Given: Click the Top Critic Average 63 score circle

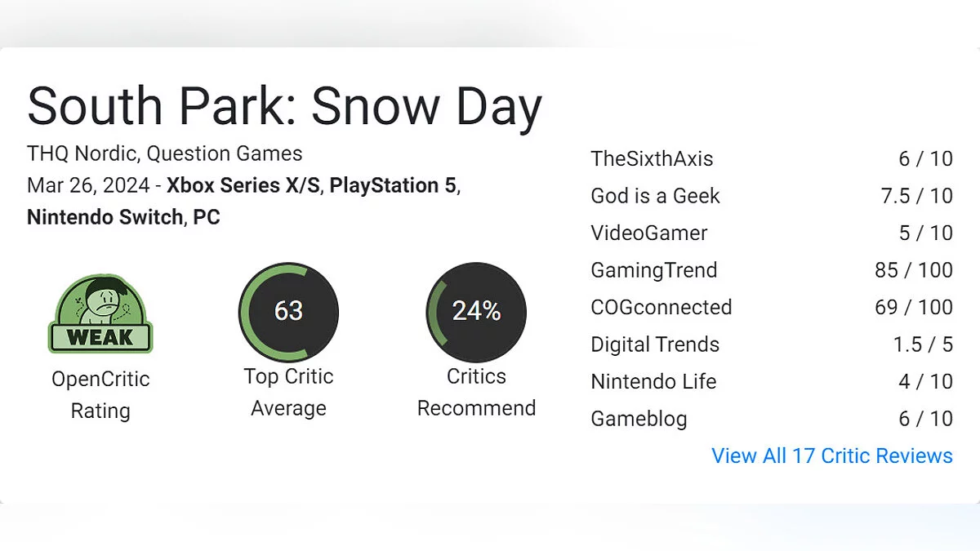Looking at the screenshot, I should [288, 311].
